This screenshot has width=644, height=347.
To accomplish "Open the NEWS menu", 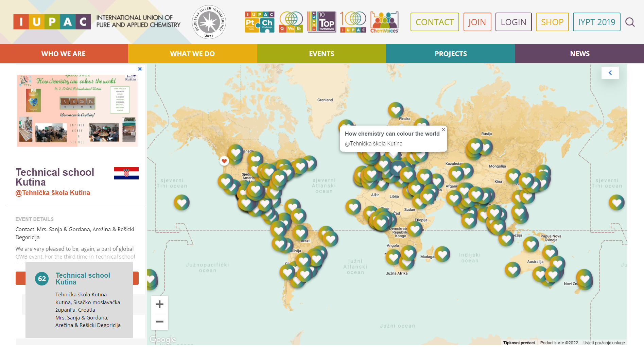I will pyautogui.click(x=579, y=54).
